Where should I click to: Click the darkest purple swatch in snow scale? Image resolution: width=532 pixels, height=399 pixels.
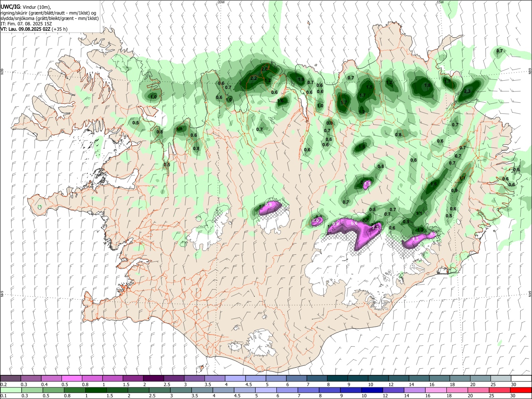(x=153, y=379)
